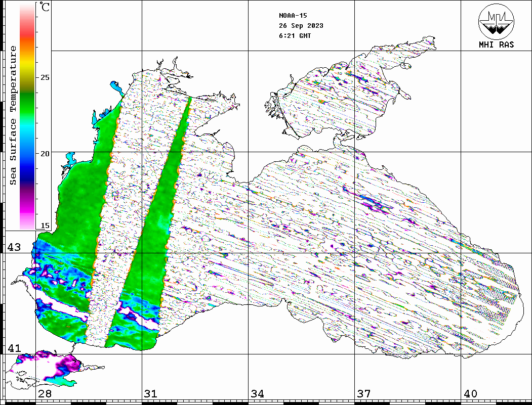Click the "NOAA-15" satellite label
The width and height of the screenshot is (532, 405).
click(293, 16)
